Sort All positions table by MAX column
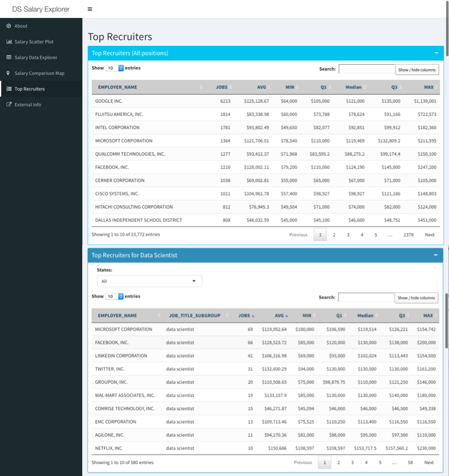Image resolution: width=449 pixels, height=476 pixels. (429, 87)
